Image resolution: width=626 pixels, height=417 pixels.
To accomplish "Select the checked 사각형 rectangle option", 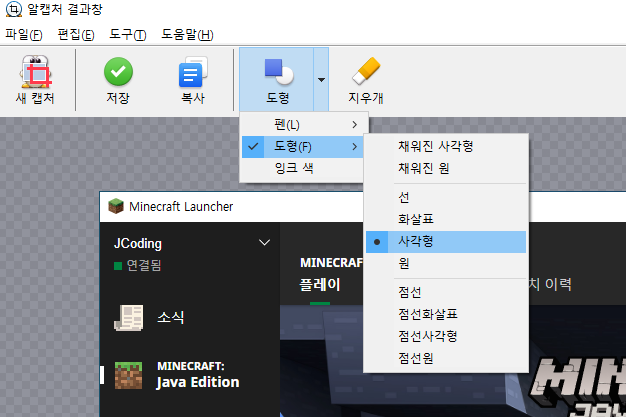I will coord(446,242).
